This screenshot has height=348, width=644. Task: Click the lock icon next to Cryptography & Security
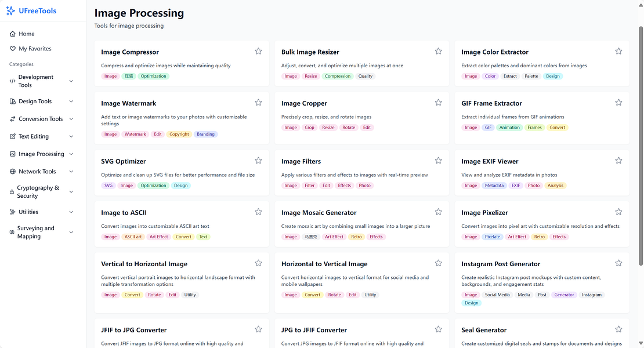[11, 191]
